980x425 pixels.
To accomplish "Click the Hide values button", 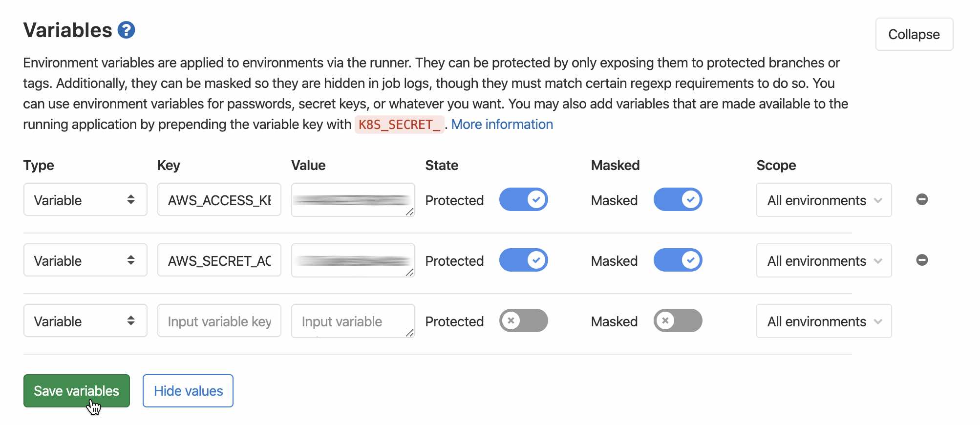I will 188,391.
